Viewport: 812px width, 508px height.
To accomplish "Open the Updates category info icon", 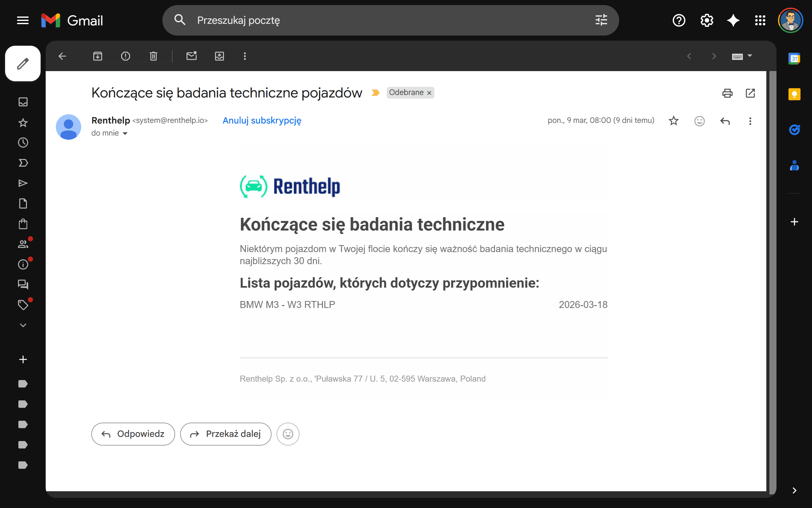I will coord(23,264).
